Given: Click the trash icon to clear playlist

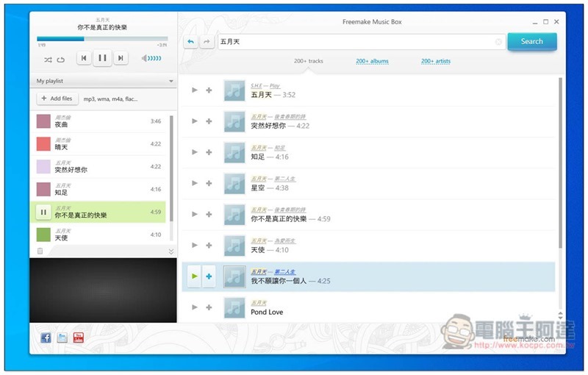Looking at the screenshot, I should coord(40,251).
